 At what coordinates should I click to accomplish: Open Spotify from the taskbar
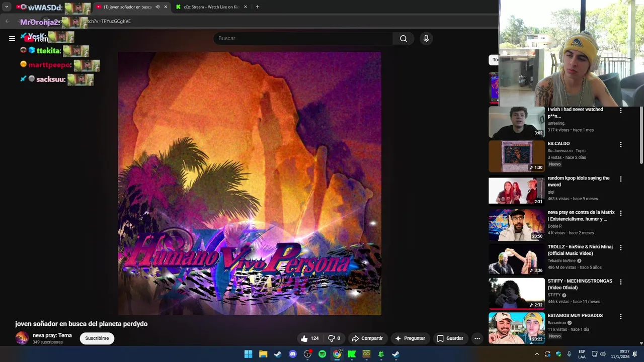(x=322, y=354)
